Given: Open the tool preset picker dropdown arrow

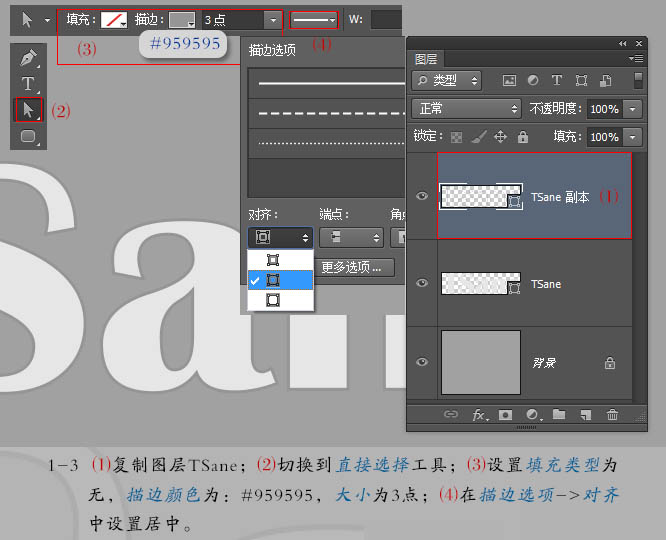Looking at the screenshot, I should (x=47, y=20).
